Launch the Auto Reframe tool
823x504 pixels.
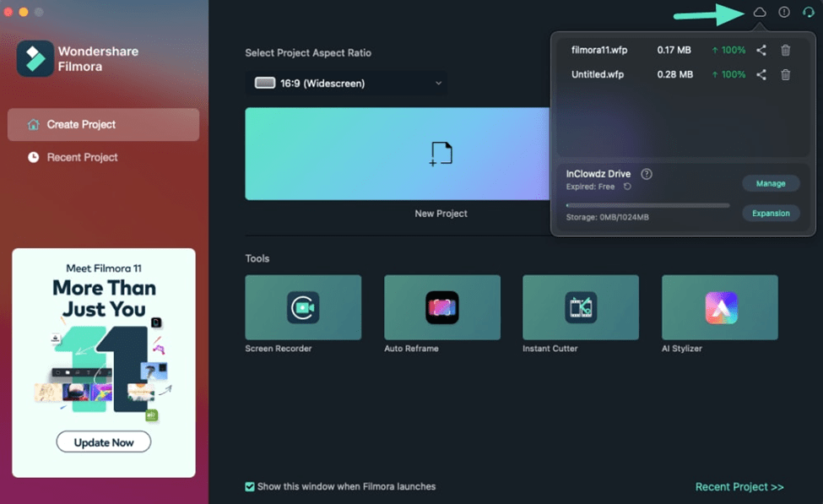(442, 307)
